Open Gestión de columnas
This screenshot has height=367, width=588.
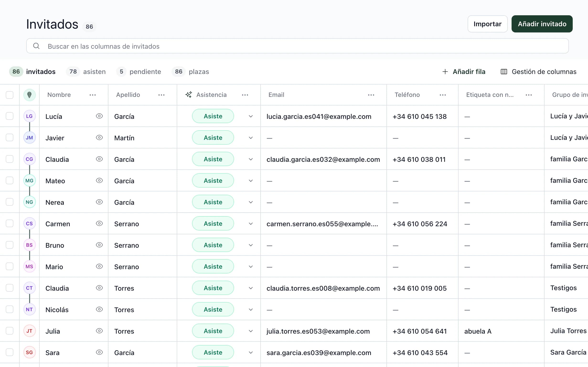(539, 72)
